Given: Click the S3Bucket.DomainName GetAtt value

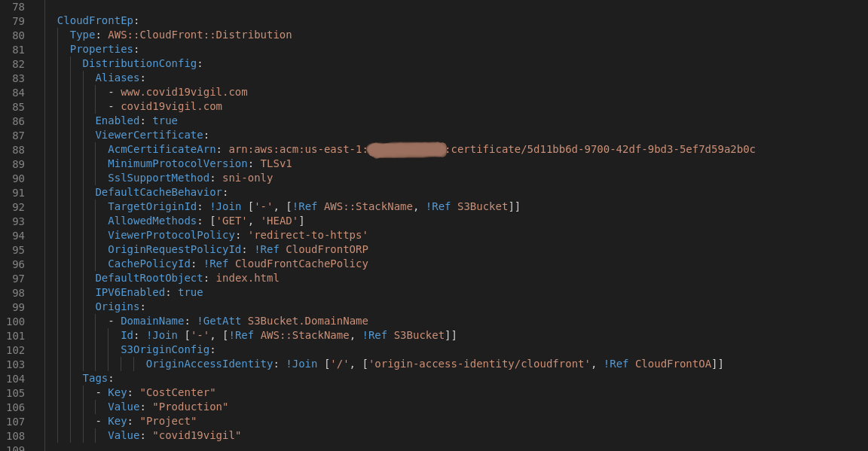Looking at the screenshot, I should [307, 321].
